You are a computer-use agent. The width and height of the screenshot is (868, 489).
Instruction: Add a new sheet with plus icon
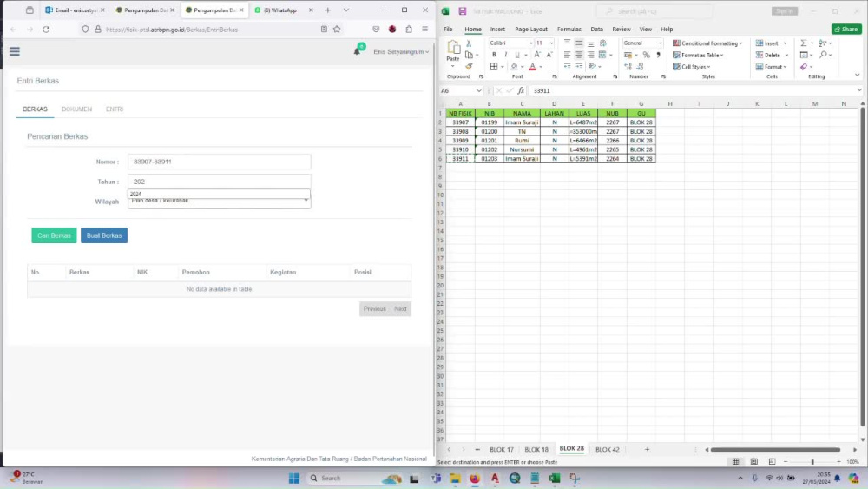tap(647, 450)
